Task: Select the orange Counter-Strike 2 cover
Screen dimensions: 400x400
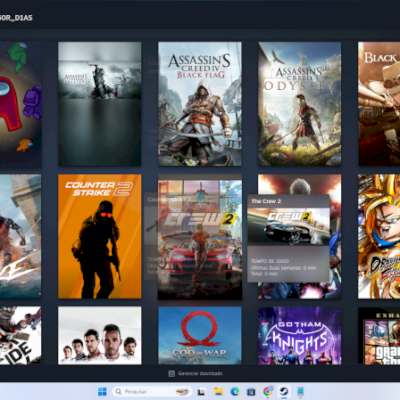Action: tap(100, 236)
